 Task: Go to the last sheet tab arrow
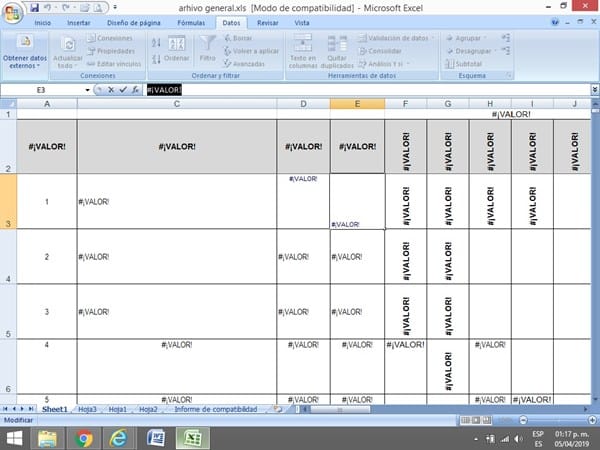31,409
